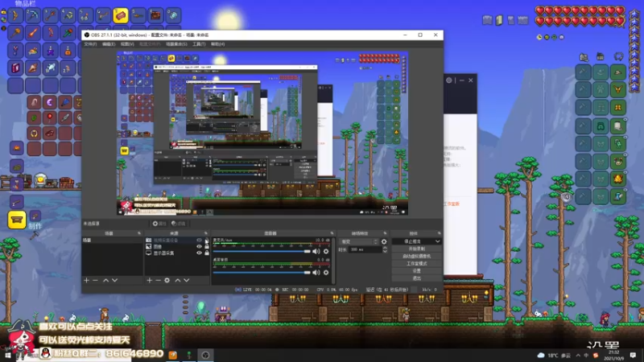This screenshot has height=362, width=644.
Task: Click the 属性 properties toolbar button
Action: point(159,224)
